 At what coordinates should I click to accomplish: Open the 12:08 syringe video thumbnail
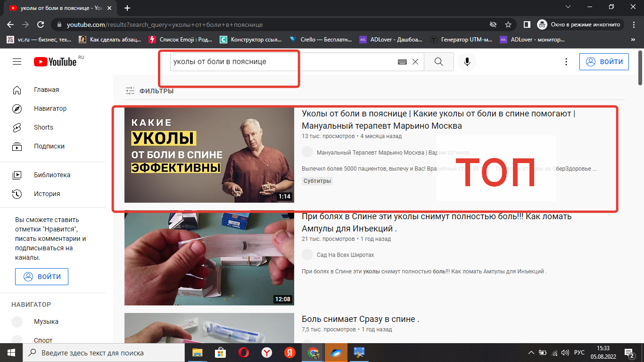pos(209,258)
